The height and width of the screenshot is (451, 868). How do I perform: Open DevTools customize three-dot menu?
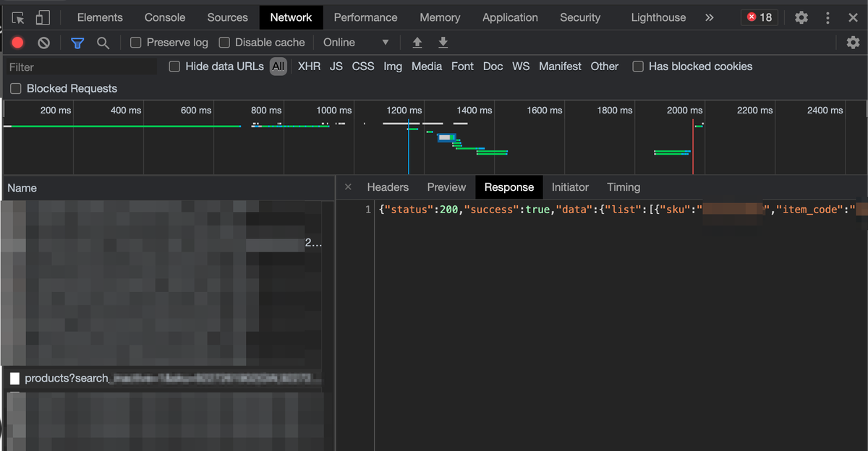[828, 17]
